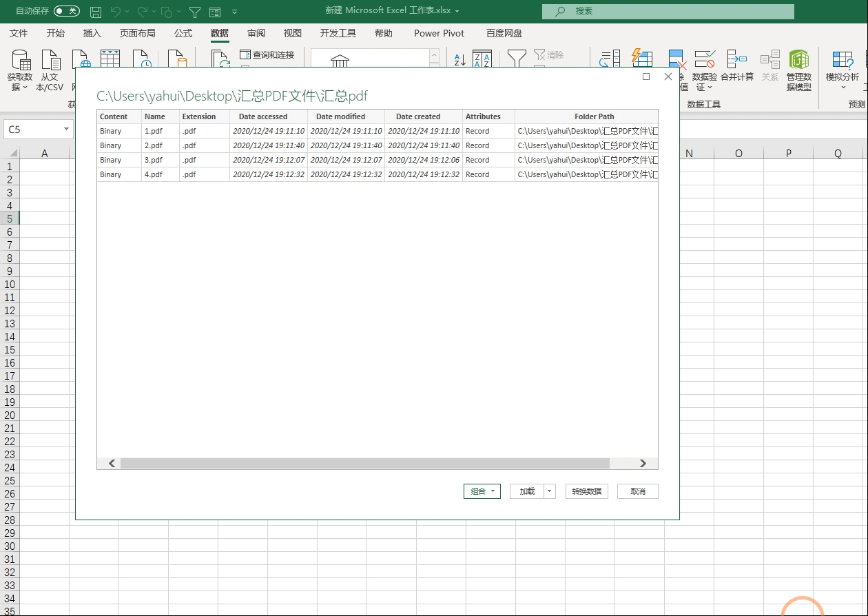Run Flash Fill lightning icon

[641, 57]
